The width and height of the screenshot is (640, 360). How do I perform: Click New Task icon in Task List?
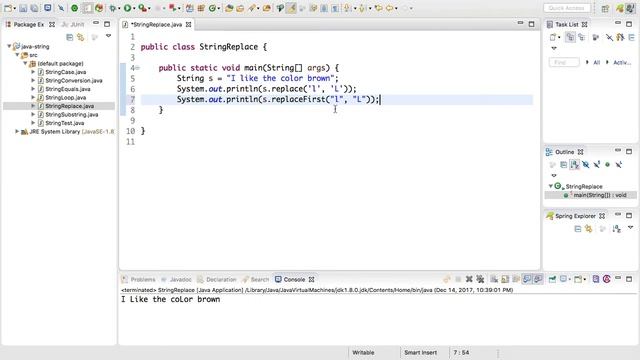[x=553, y=37]
